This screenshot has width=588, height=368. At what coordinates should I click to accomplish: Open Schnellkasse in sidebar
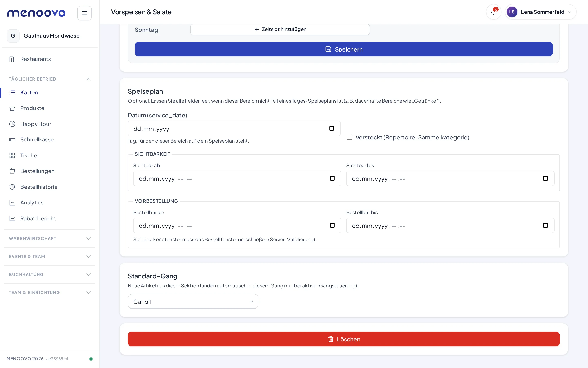click(x=50, y=140)
